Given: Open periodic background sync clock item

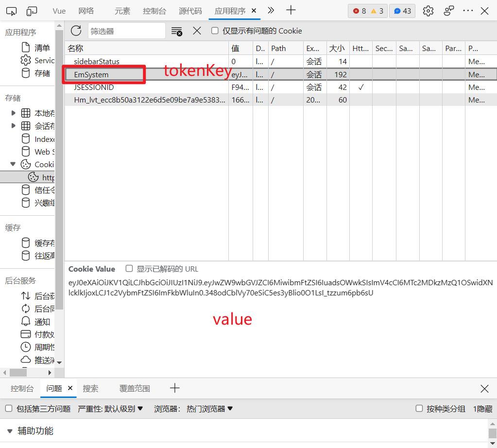Looking at the screenshot, I should (x=37, y=347).
